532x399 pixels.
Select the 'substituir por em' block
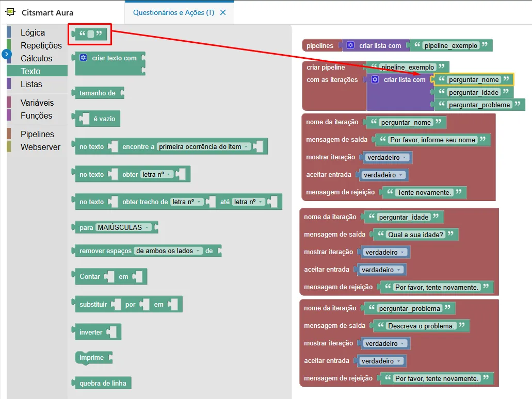tap(127, 305)
